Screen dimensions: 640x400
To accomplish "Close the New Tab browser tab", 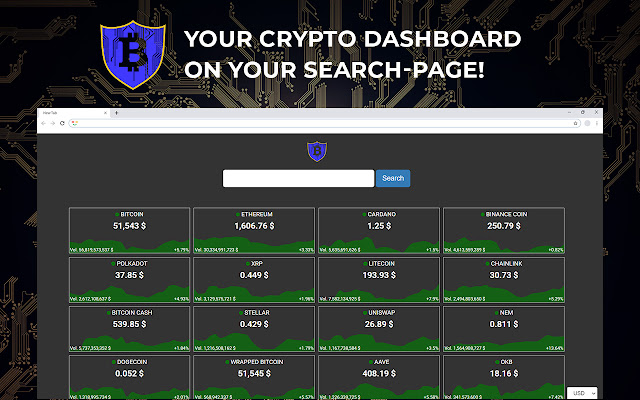I will coord(105,113).
